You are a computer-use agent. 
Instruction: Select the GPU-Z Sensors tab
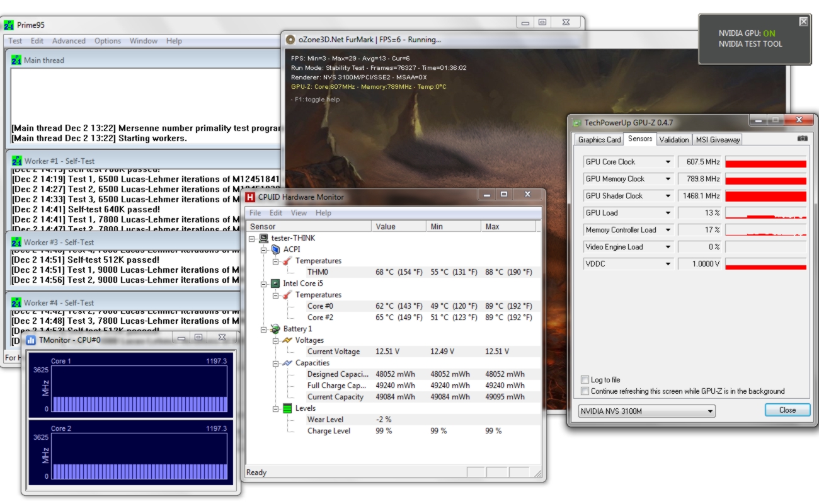click(640, 139)
